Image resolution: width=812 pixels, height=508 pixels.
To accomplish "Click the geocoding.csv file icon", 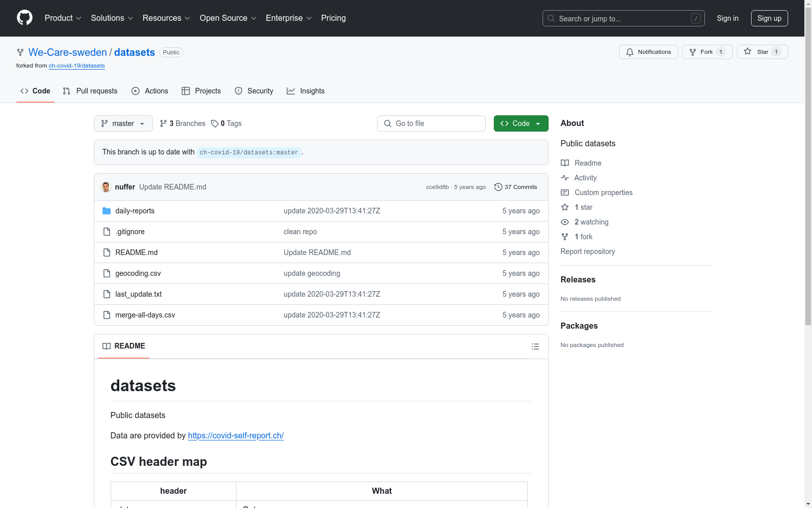I will click(107, 273).
